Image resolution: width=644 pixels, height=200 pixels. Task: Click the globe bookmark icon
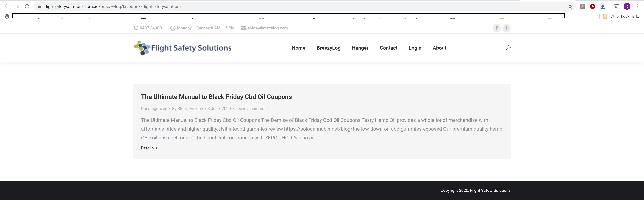(x=7, y=16)
